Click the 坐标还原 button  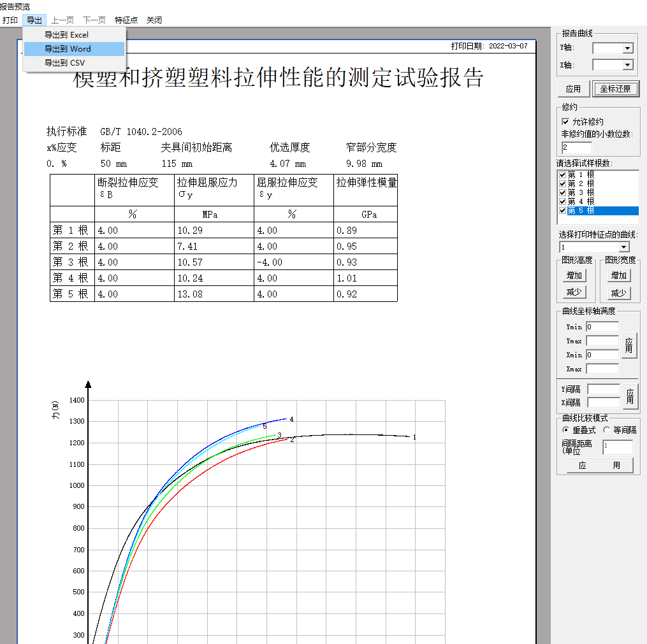click(616, 89)
